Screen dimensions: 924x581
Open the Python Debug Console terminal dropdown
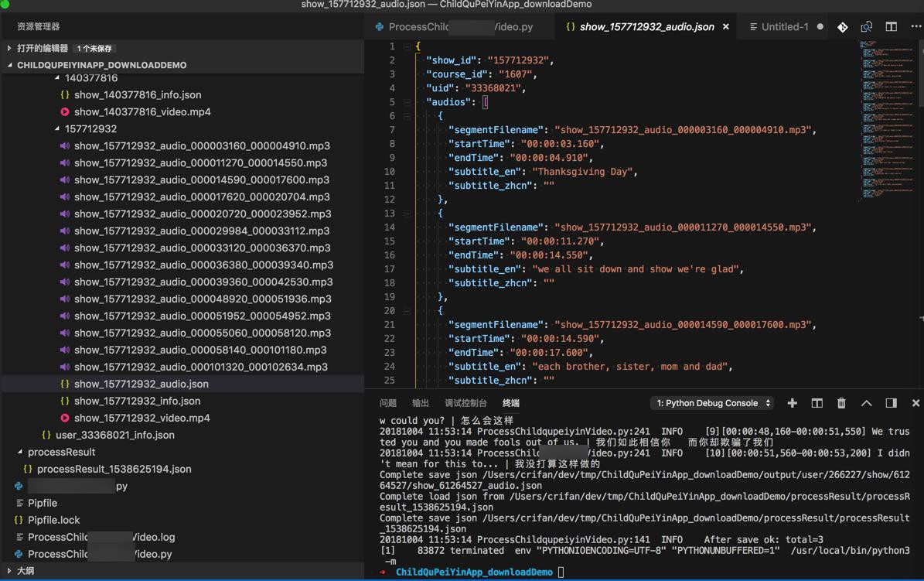click(x=713, y=403)
